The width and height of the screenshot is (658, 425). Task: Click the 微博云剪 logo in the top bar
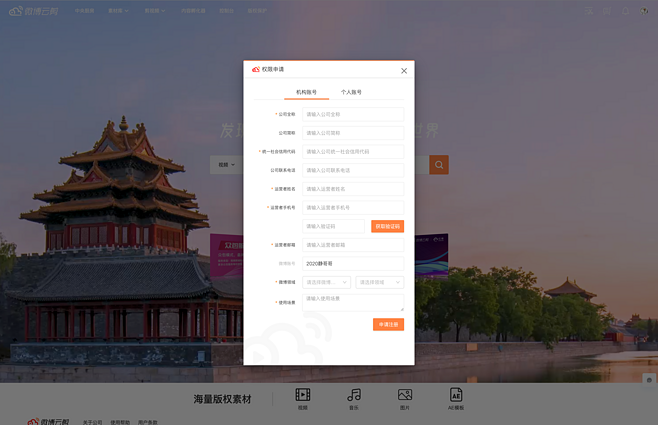click(x=33, y=11)
